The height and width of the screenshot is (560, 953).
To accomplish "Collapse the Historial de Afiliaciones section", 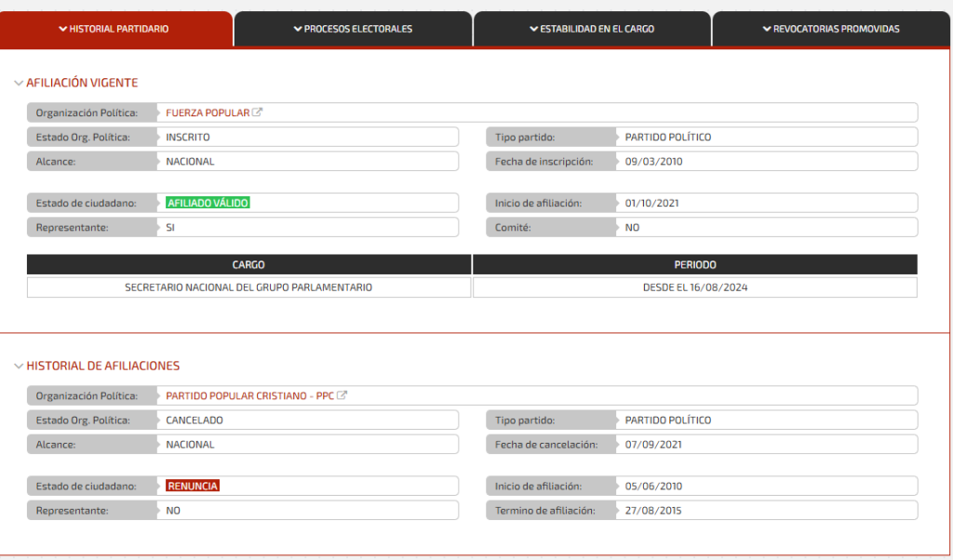I will pyautogui.click(x=19, y=366).
